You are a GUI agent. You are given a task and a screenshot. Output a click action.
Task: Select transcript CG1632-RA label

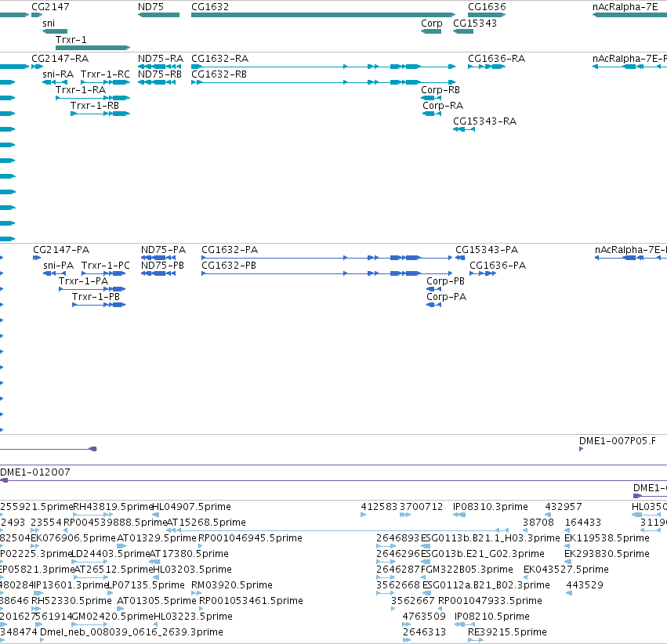(x=220, y=59)
